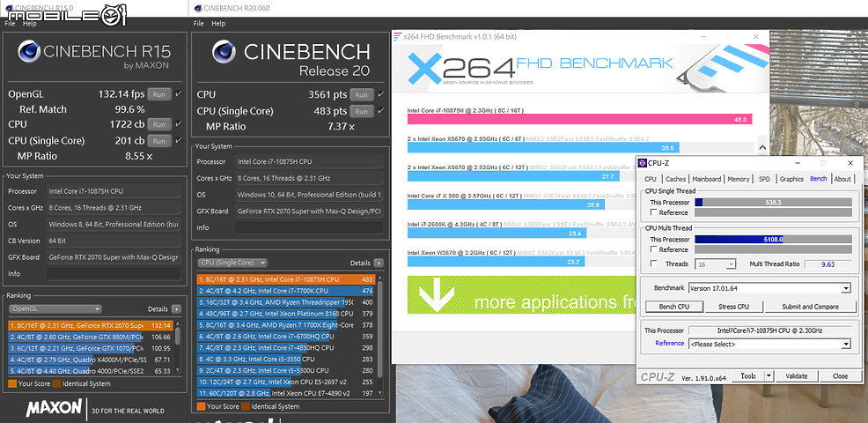The width and height of the screenshot is (868, 423).
Task: Click the Tools button in CPU-Z
Action: [748, 376]
